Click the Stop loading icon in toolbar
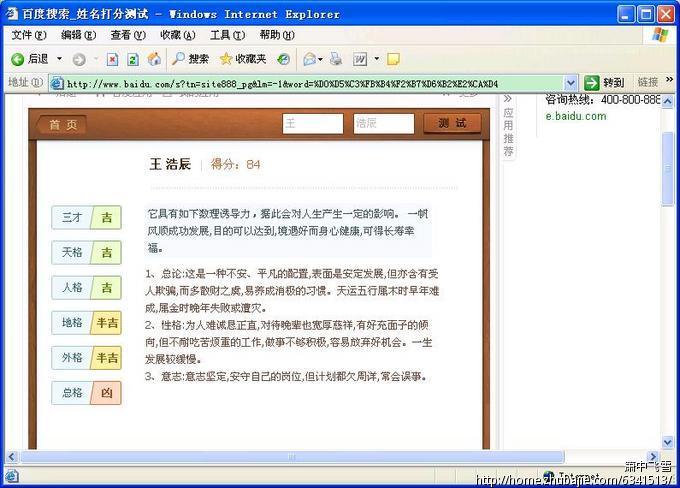The width and height of the screenshot is (680, 488). (x=112, y=59)
